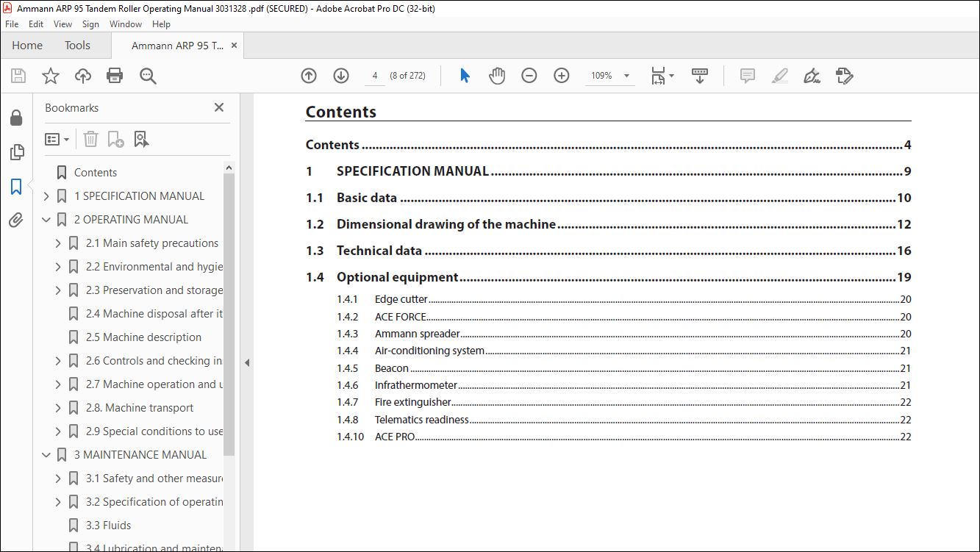
Task: Open the 2.5 Machine description bookmark
Action: coord(143,337)
